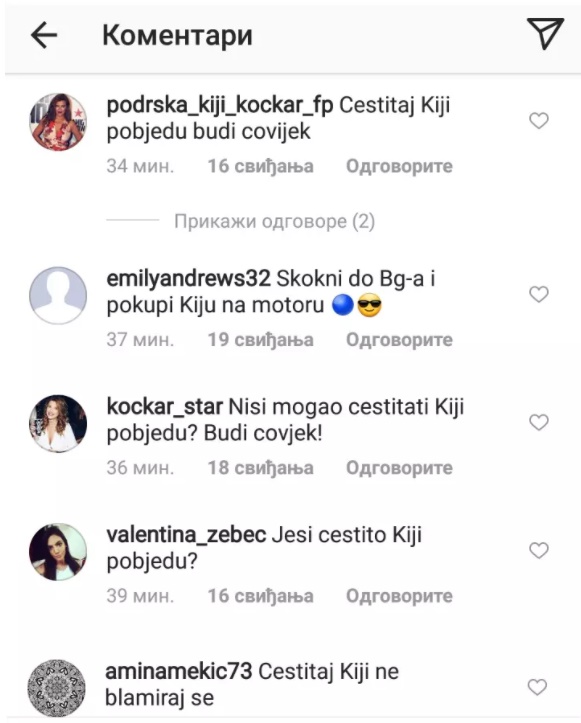Open valentina_zebec profile picture

tap(58, 551)
